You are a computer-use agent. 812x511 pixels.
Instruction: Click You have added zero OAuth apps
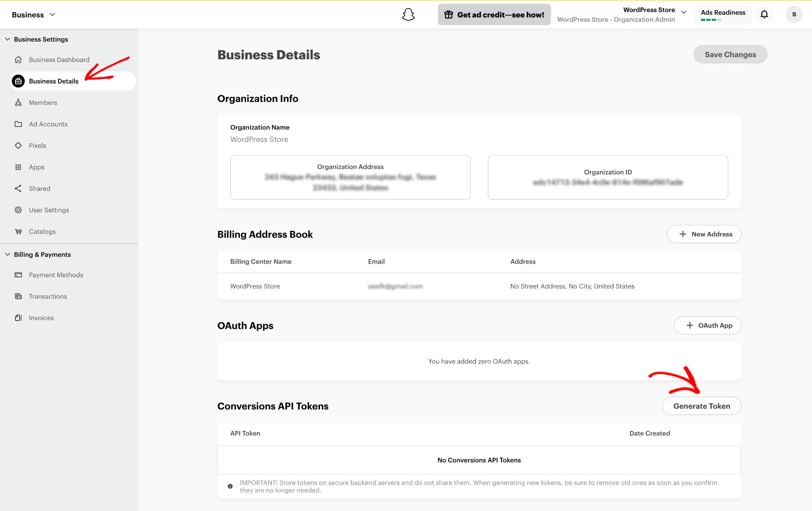479,362
